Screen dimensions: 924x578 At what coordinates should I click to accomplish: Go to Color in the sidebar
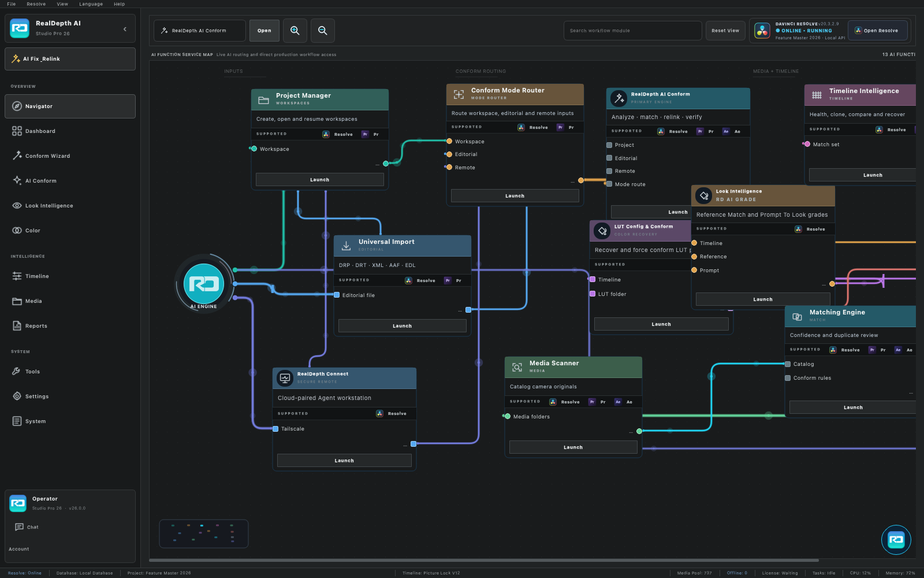[70, 231]
